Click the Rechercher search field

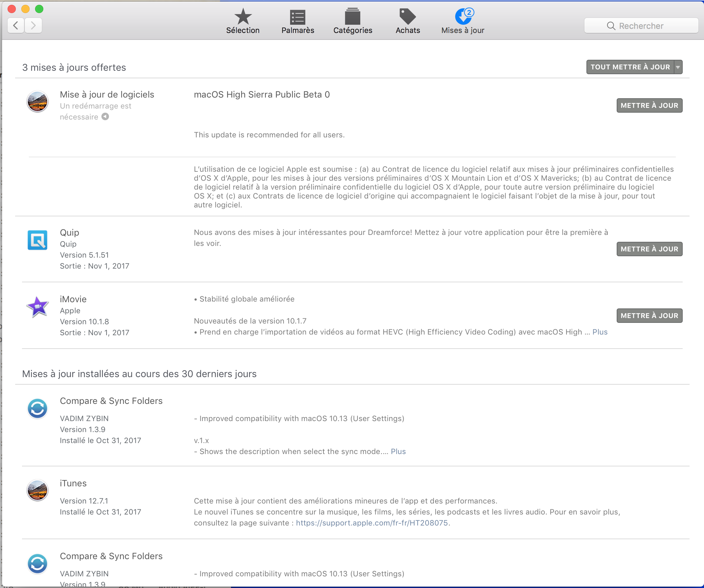(x=641, y=26)
